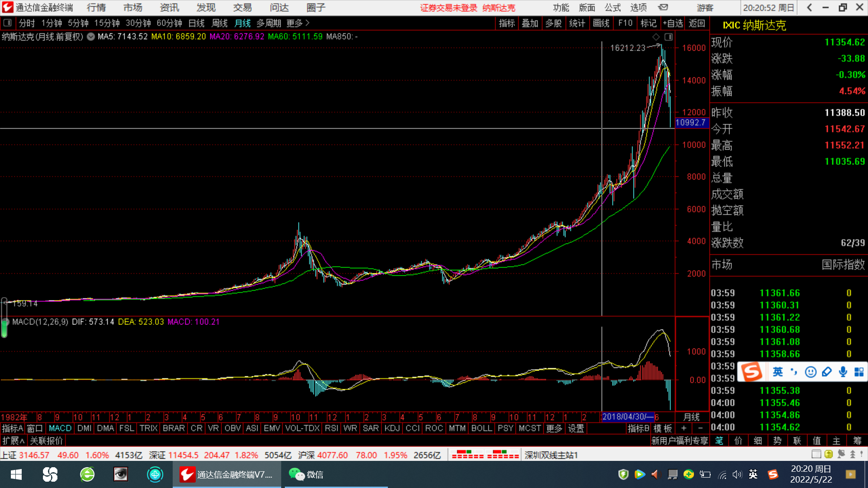Click the minus zoom button beside 模板
868x488 pixels.
click(x=700, y=428)
